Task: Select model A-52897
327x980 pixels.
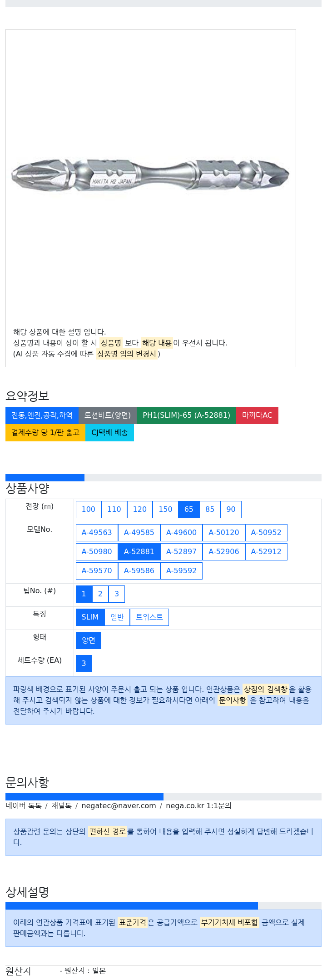Action: [181, 552]
